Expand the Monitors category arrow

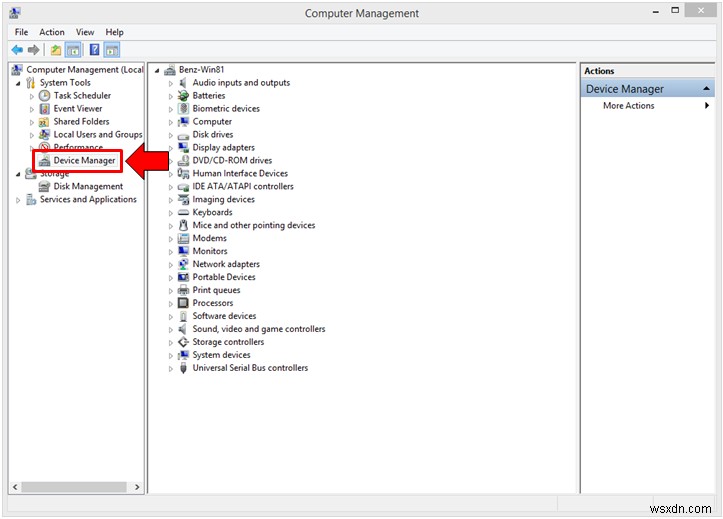click(171, 252)
